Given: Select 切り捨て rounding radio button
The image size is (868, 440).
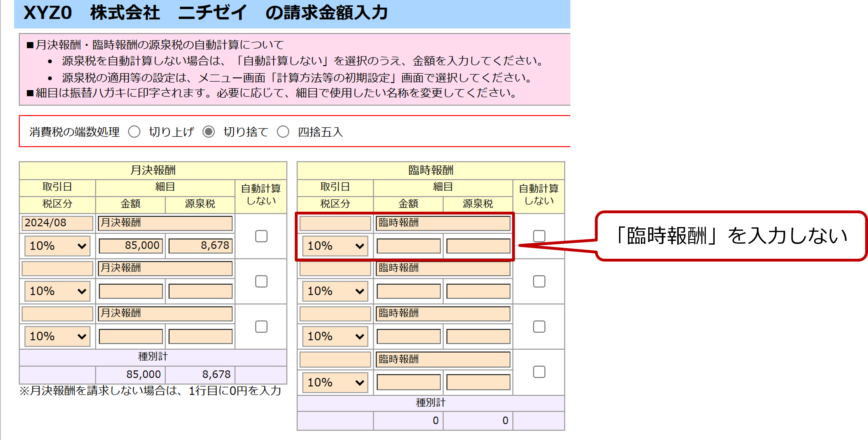Looking at the screenshot, I should 209,132.
